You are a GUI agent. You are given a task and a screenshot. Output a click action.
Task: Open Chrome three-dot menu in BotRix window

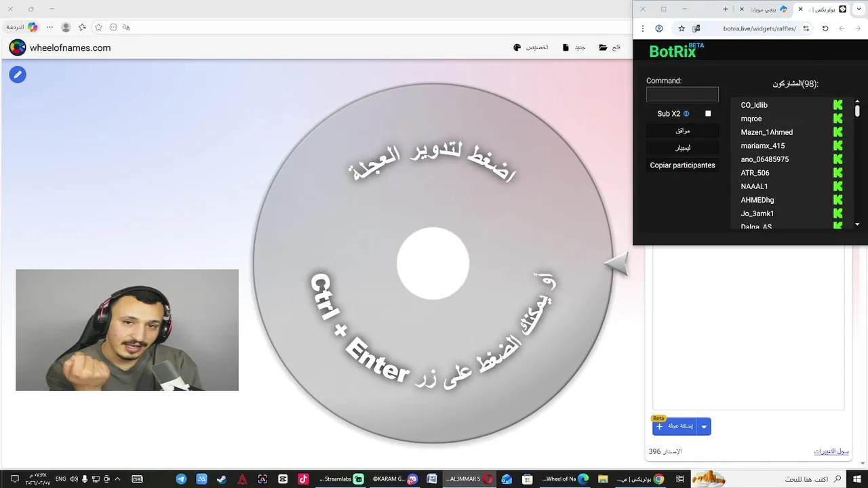643,28
